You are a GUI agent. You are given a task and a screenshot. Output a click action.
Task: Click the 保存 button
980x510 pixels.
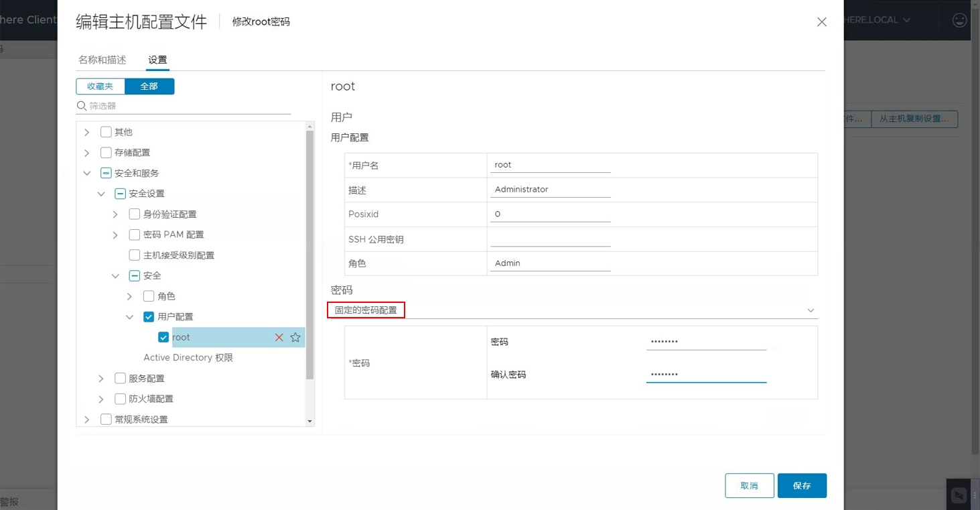point(802,486)
